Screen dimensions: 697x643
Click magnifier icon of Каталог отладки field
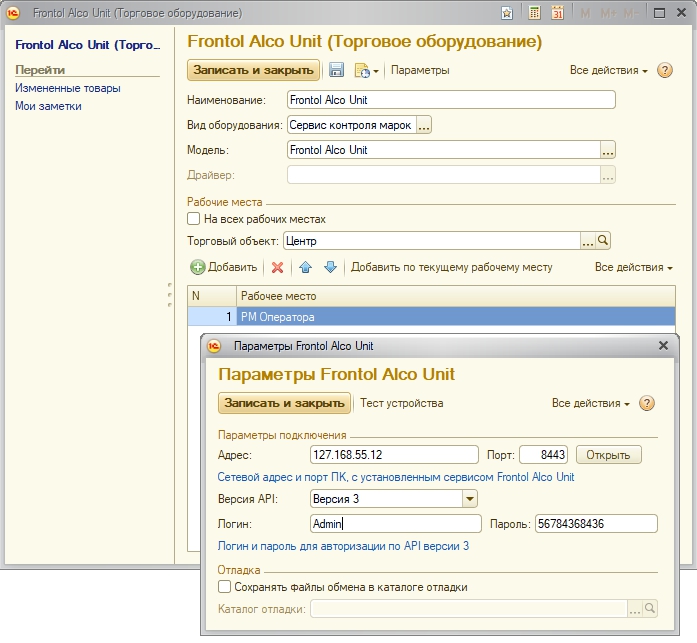tap(649, 609)
